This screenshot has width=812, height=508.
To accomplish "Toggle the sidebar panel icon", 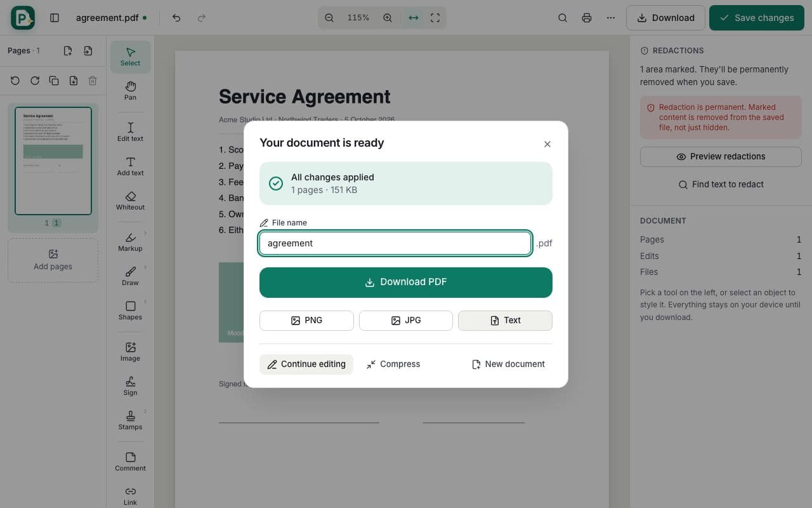I will pos(55,18).
